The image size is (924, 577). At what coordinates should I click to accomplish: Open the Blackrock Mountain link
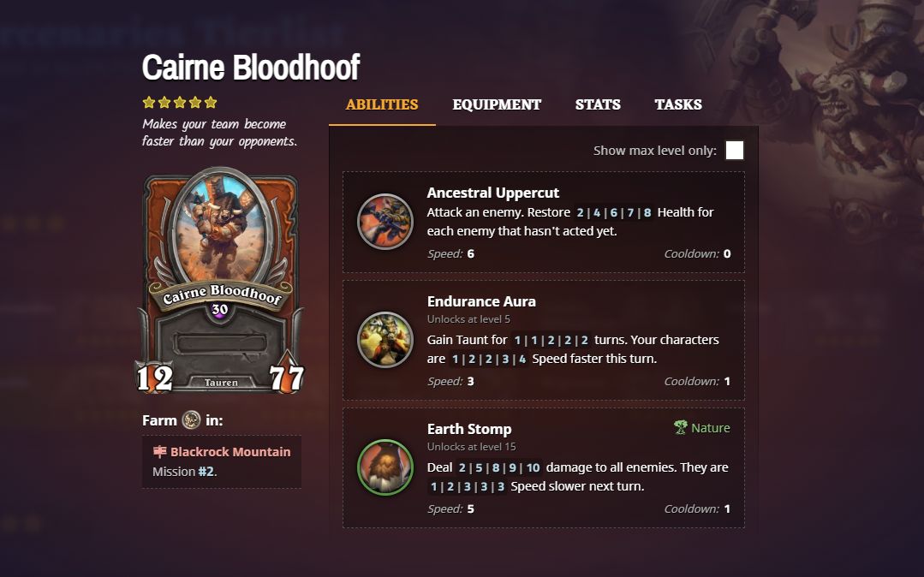(x=230, y=452)
